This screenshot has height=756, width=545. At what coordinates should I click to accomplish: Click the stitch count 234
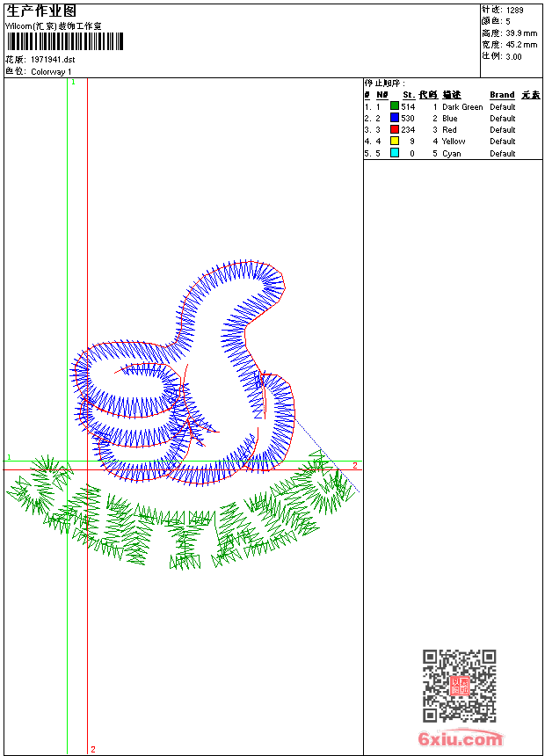(x=408, y=130)
